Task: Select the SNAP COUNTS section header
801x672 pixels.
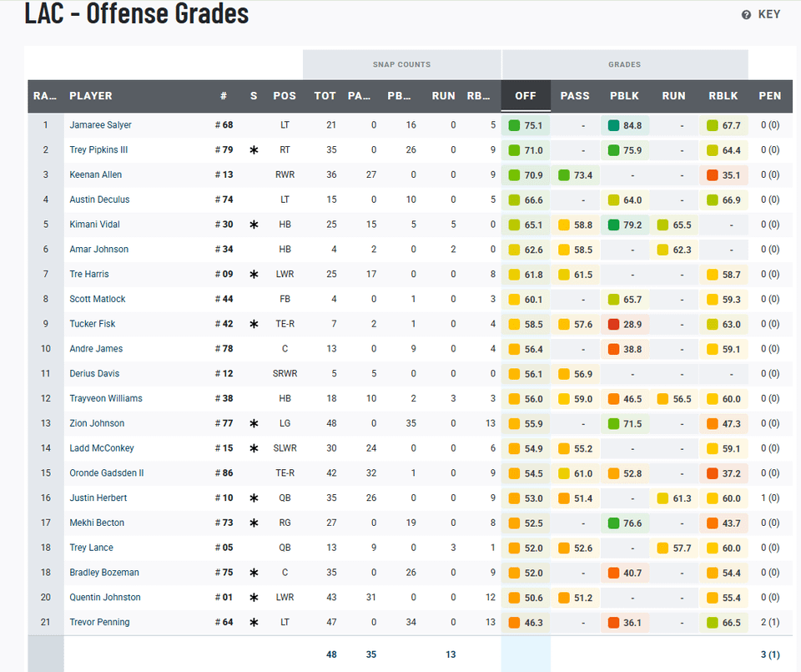Action: point(401,64)
